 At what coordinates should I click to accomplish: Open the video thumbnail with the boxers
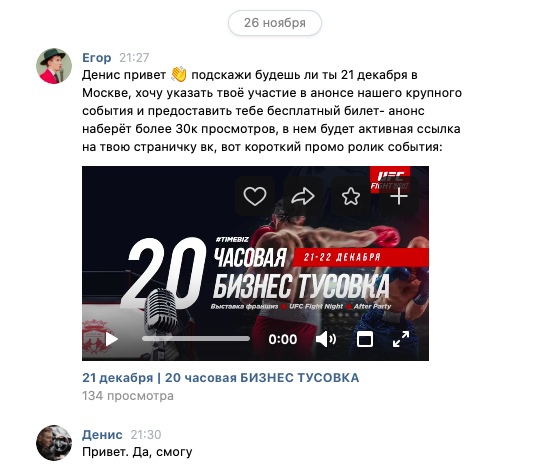click(255, 263)
